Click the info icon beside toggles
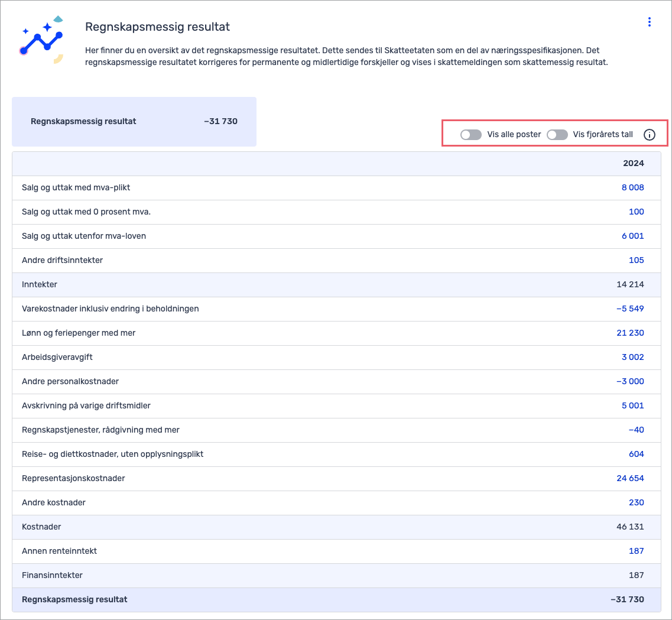Viewport: 672px width, 620px height. [x=649, y=135]
